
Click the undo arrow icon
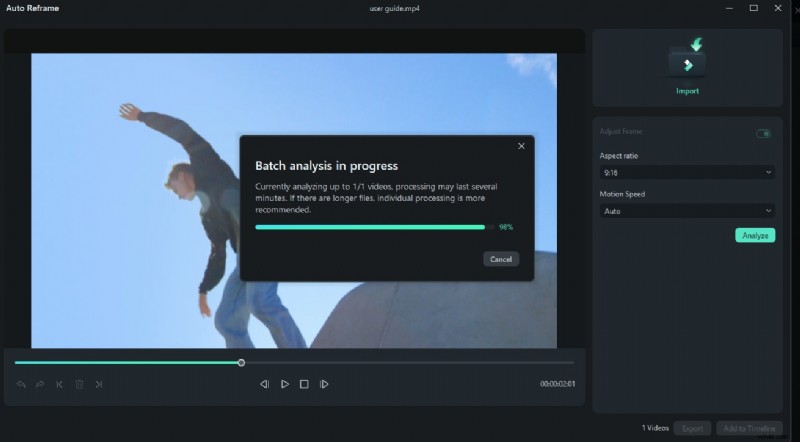[21, 384]
